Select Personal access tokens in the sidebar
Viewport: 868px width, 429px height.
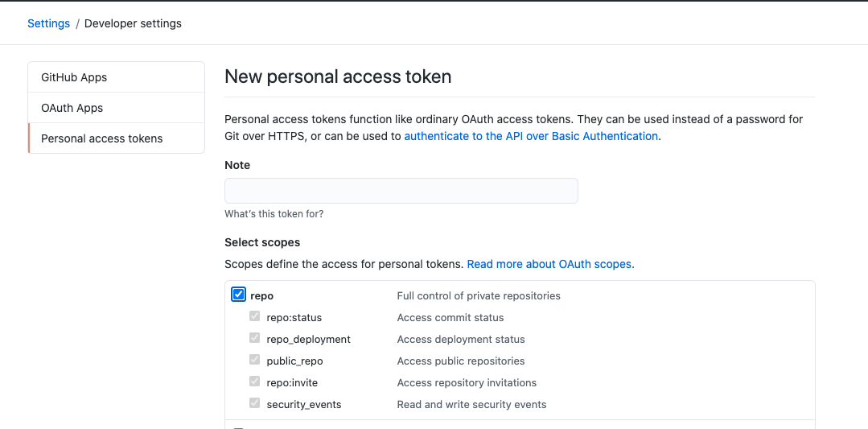coord(102,138)
